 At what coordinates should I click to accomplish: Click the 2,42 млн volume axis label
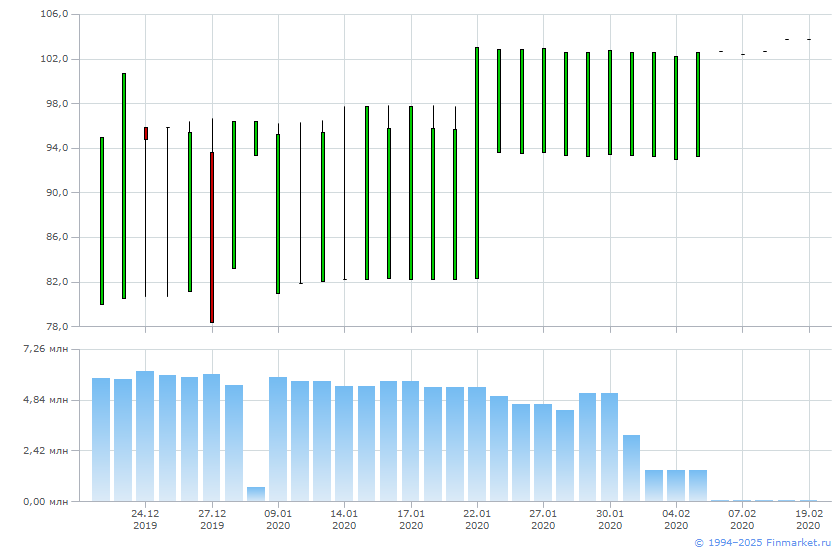[46, 450]
